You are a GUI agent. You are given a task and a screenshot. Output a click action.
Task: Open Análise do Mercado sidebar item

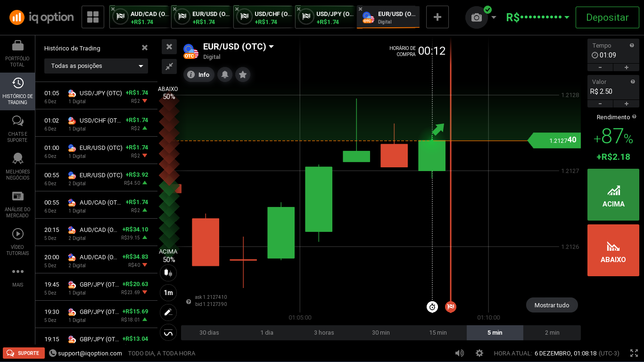(17, 205)
